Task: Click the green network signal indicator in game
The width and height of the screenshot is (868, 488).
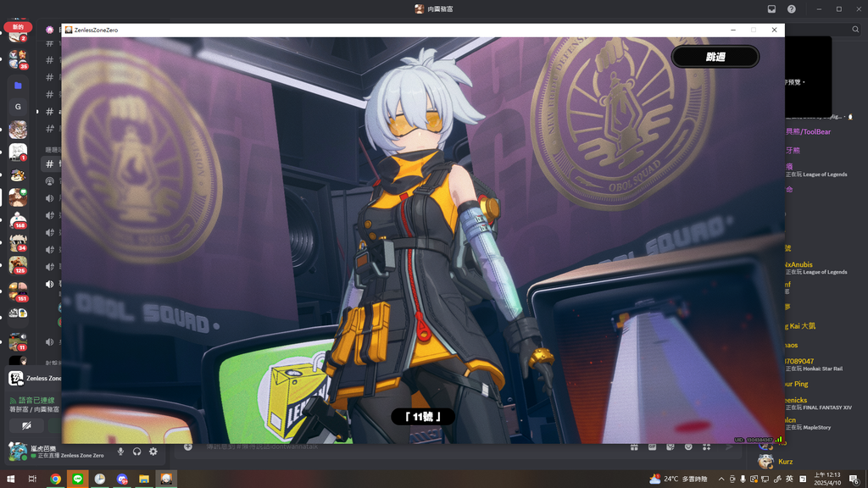Action: point(778,440)
